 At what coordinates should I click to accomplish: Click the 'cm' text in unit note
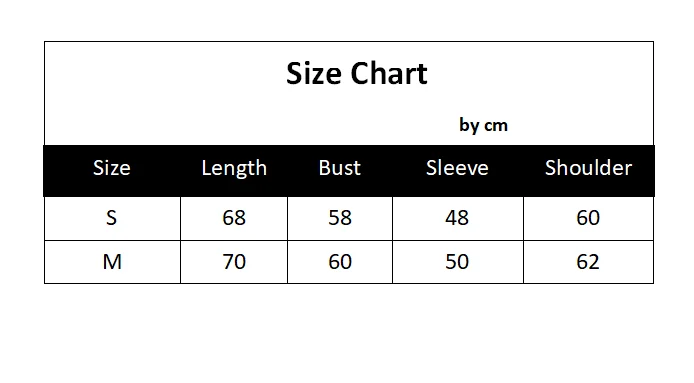tap(496, 126)
